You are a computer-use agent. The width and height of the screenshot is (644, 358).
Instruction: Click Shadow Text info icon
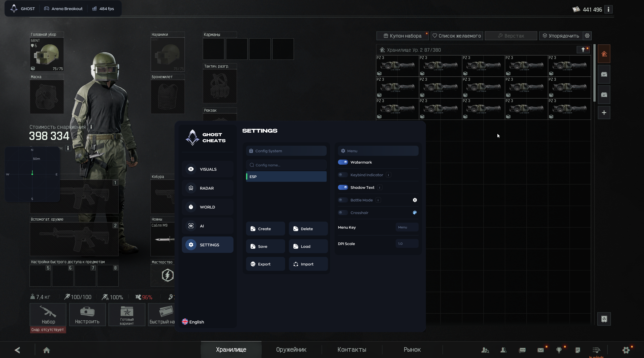click(x=380, y=187)
